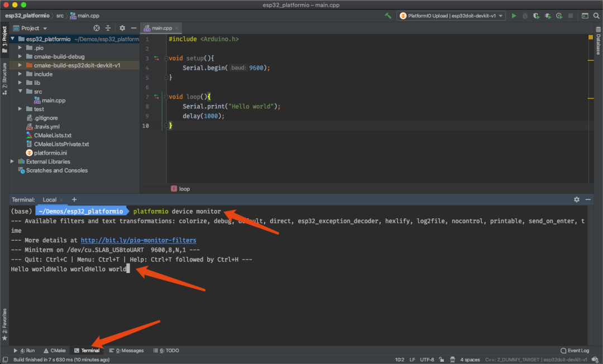
Task: Click the Build hammer icon
Action: click(388, 16)
